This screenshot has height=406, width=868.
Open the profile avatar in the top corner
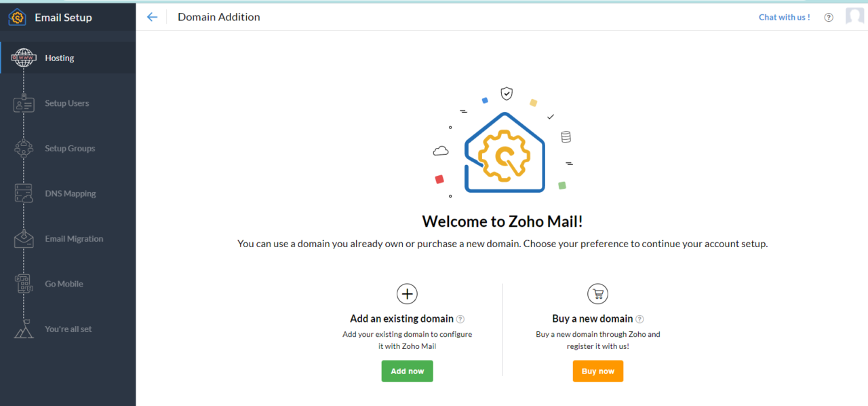854,16
